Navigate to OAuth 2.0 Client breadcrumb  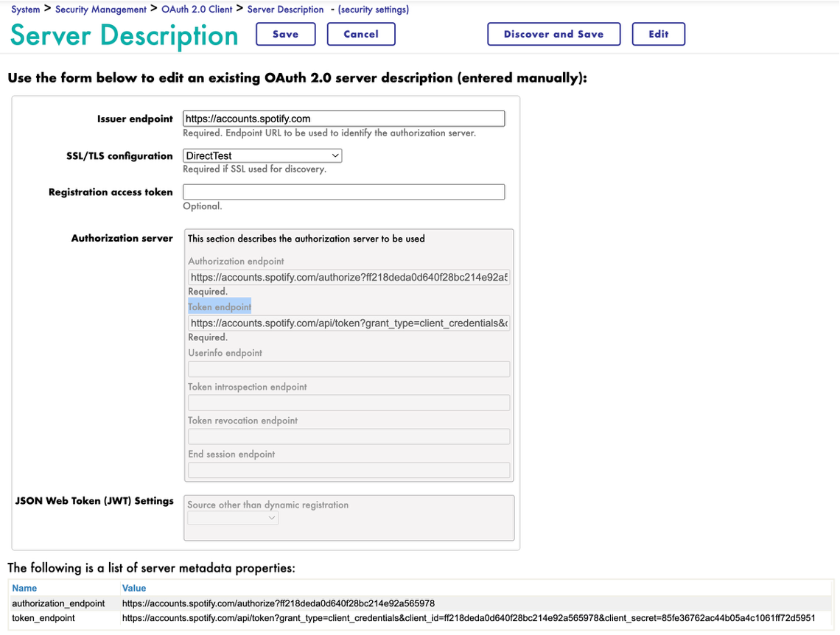pyautogui.click(x=197, y=10)
